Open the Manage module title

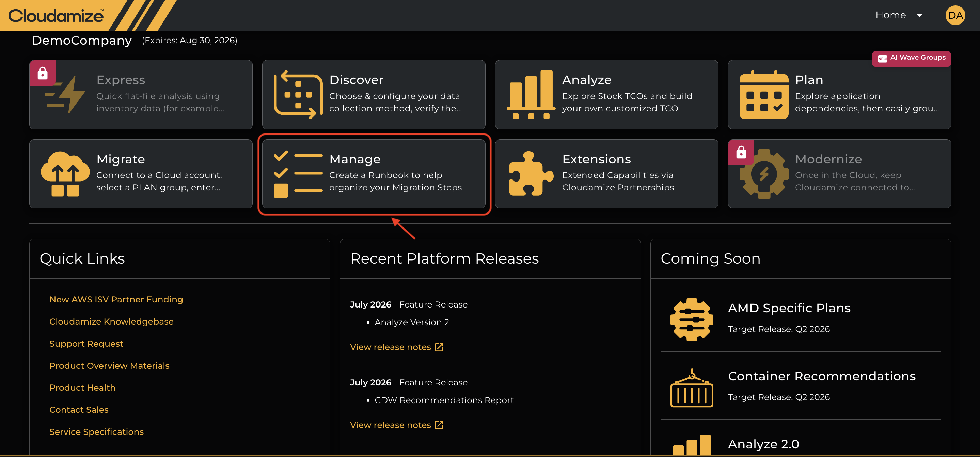pos(354,159)
